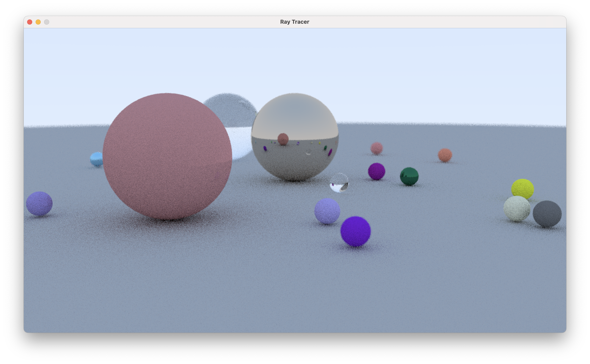Screen dimensions: 590x364
Task: Click the dark green metallic sphere
Action: pos(409,176)
